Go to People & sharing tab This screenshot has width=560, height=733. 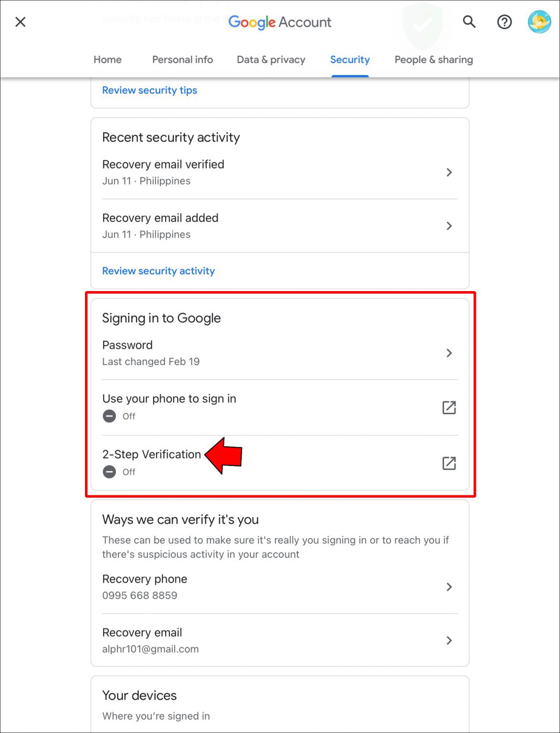click(433, 60)
